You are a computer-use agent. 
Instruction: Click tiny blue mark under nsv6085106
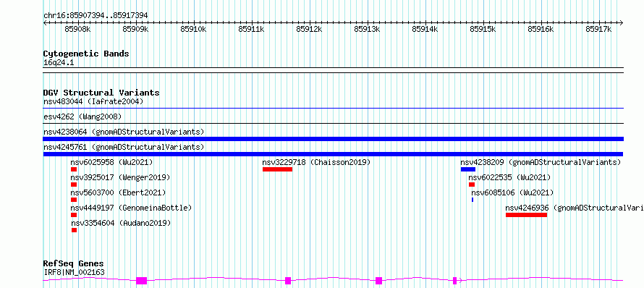(x=473, y=200)
